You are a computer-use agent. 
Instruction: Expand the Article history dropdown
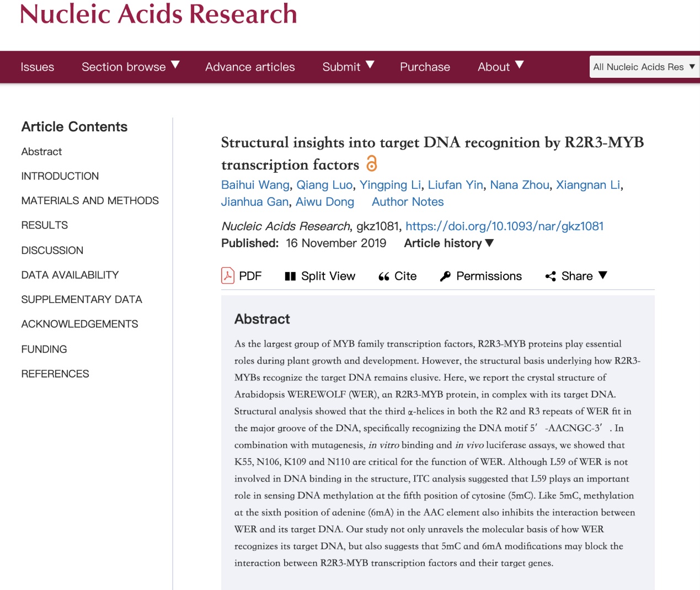click(x=448, y=243)
